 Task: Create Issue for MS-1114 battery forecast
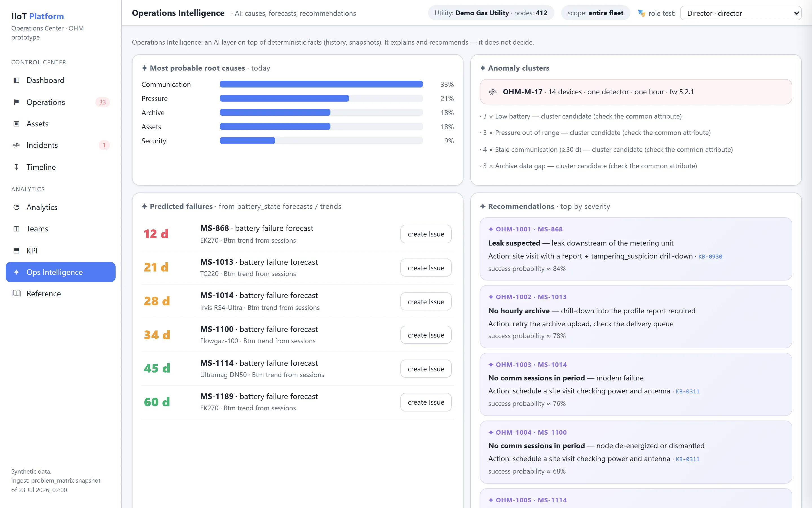click(x=426, y=369)
